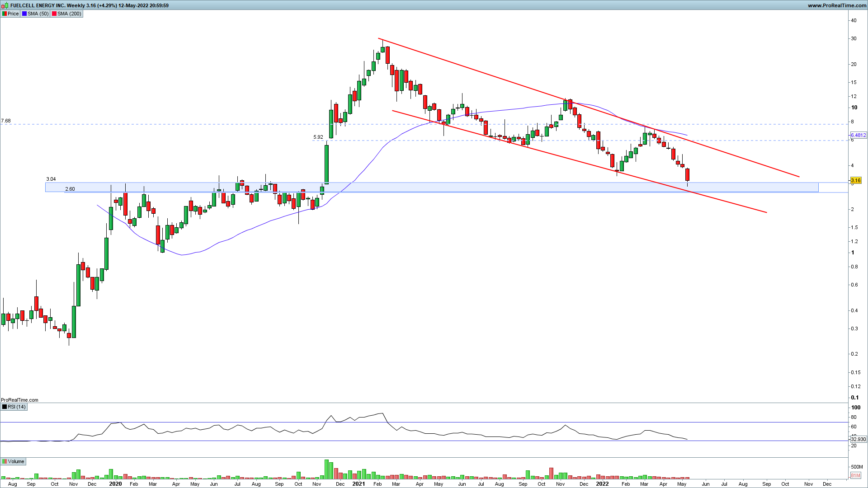Click the SMA (200) indicator label
Screen dimensions: 868x488
click(x=69, y=14)
